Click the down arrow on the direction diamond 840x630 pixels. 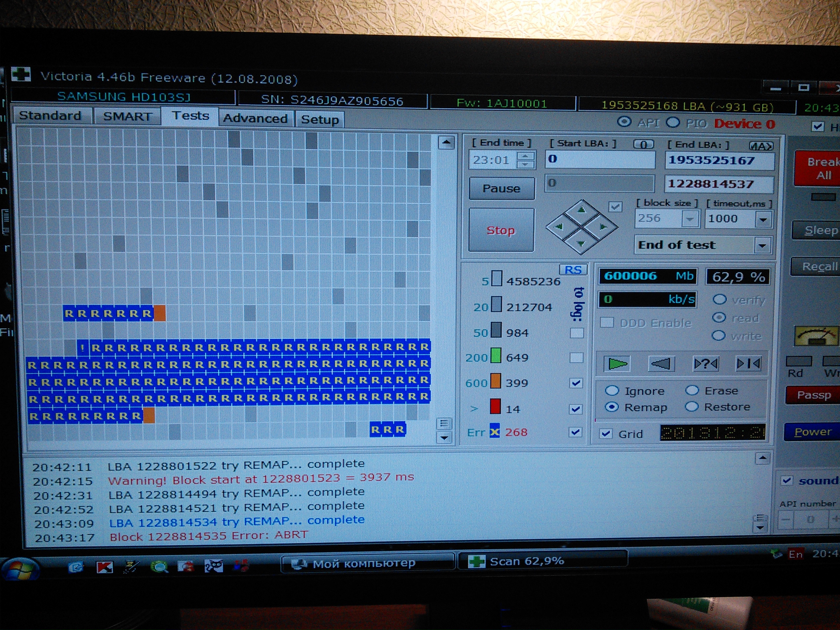(x=581, y=243)
